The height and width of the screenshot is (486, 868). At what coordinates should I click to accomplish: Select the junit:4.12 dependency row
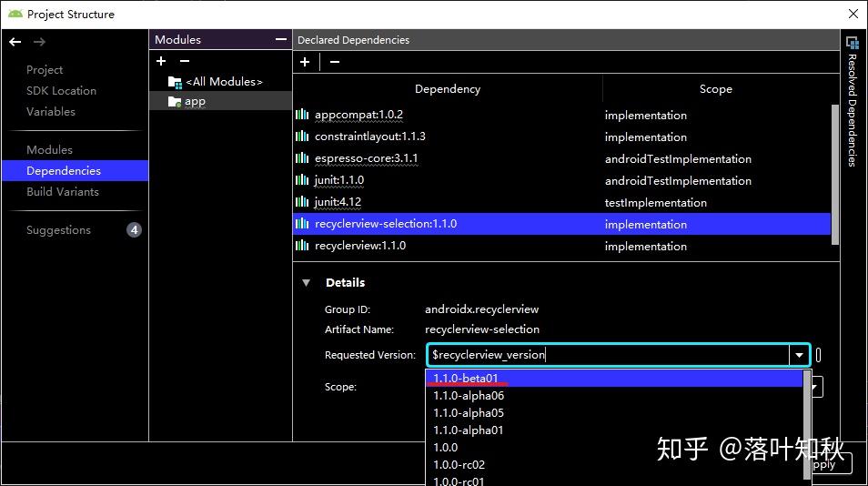[x=561, y=202]
